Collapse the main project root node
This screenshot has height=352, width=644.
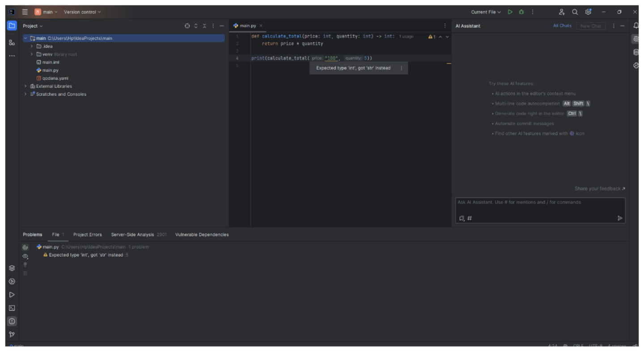[x=25, y=38]
